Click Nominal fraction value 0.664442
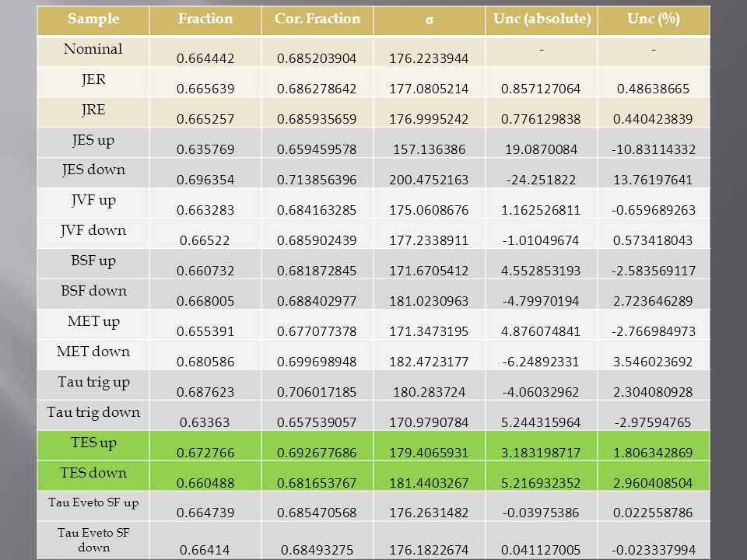 [x=205, y=58]
